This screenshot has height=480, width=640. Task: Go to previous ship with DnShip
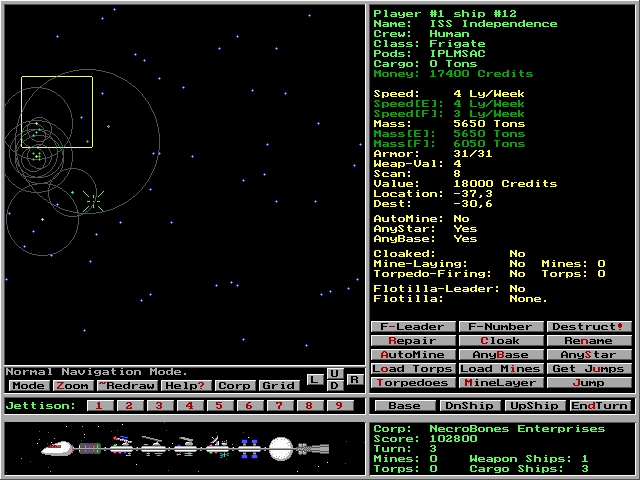tap(469, 406)
